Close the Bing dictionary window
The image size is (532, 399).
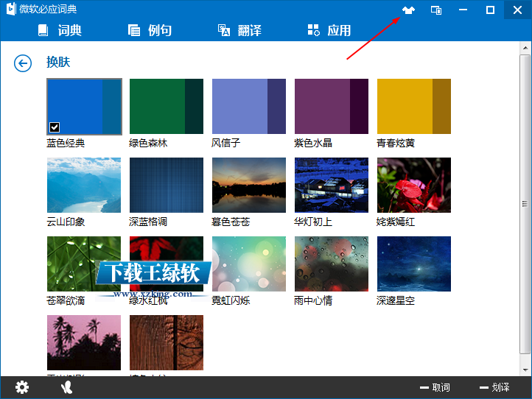tap(517, 10)
